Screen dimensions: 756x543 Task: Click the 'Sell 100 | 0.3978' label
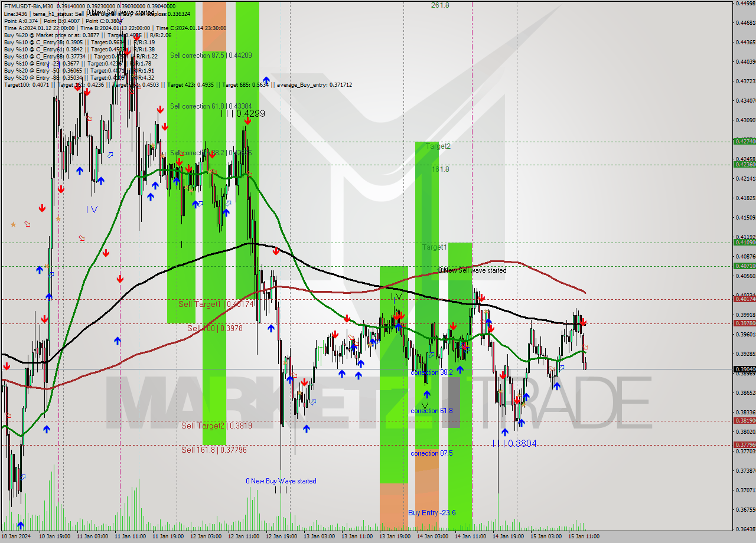tap(214, 328)
